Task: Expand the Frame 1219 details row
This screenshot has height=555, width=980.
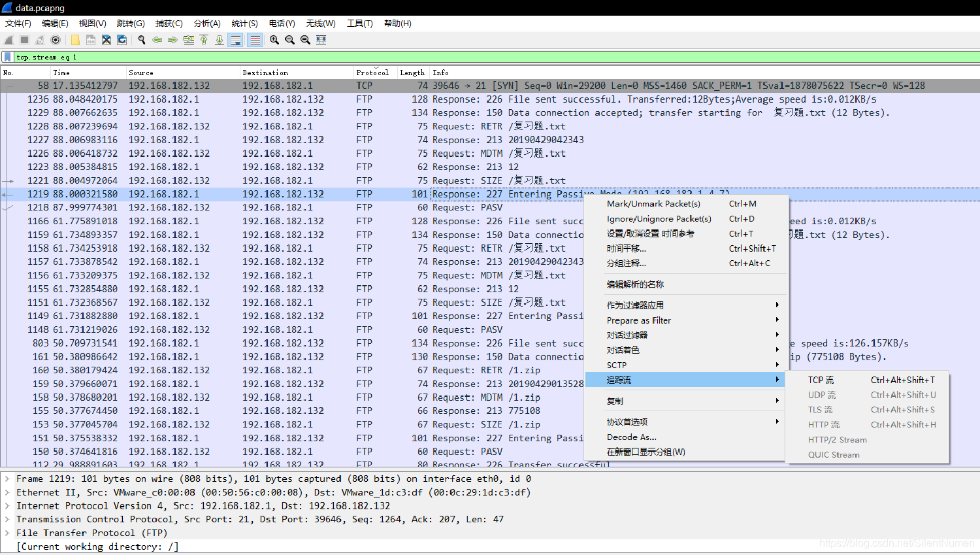Action: [7, 479]
